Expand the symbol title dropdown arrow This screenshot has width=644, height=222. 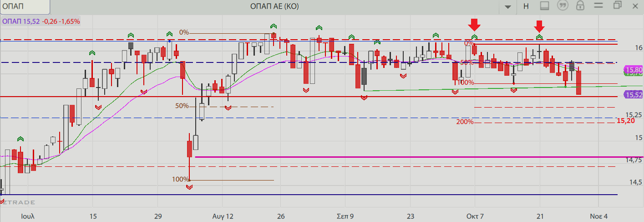[508, 6]
